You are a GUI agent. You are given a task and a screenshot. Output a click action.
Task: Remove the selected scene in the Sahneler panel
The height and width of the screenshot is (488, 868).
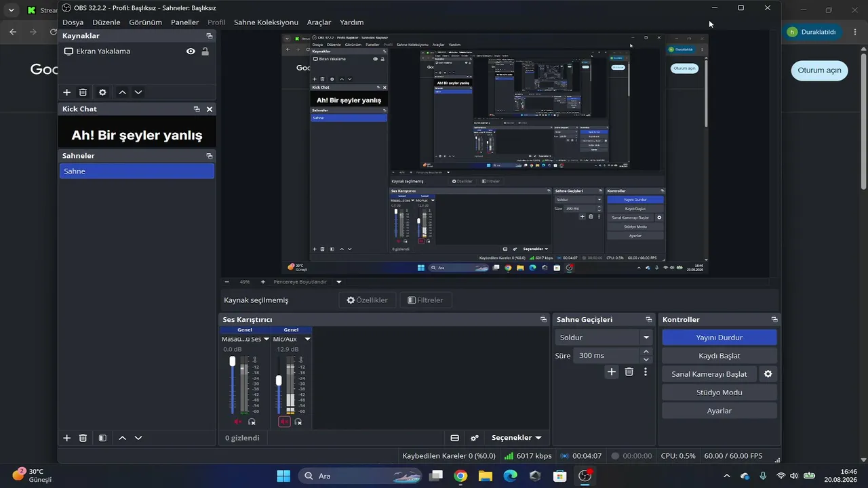[83, 438]
